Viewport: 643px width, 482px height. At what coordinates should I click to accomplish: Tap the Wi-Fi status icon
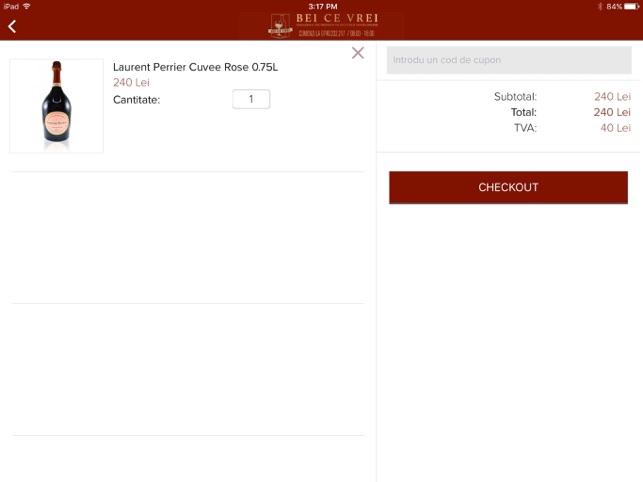(x=27, y=6)
